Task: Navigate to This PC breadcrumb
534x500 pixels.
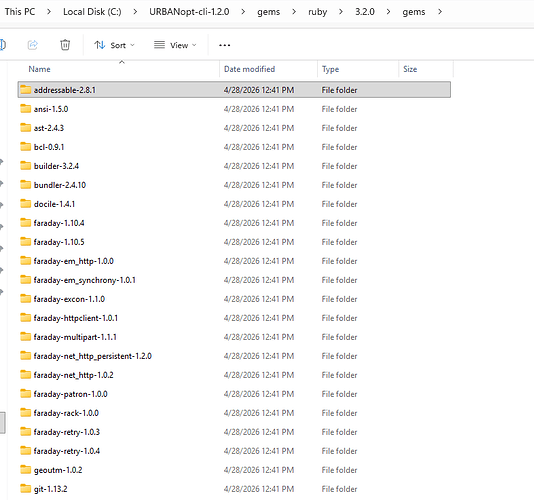Action: click(x=20, y=12)
